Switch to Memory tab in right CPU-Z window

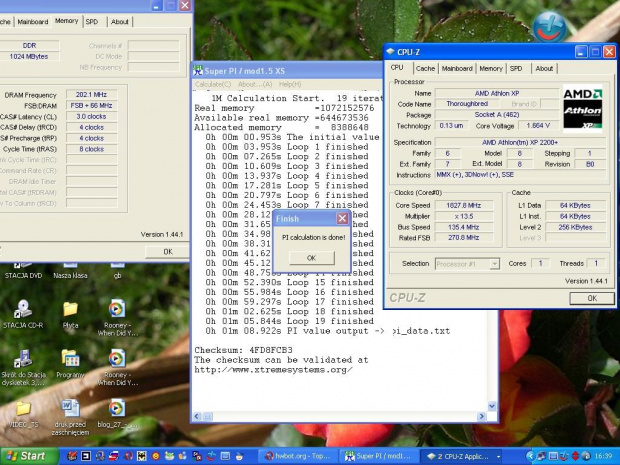pos(491,68)
